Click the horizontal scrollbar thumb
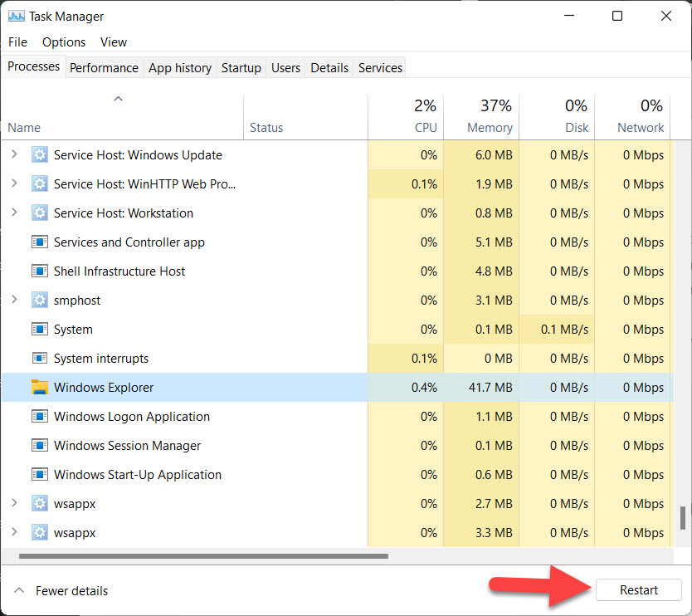Screen dimensions: 692x616 click(203, 556)
